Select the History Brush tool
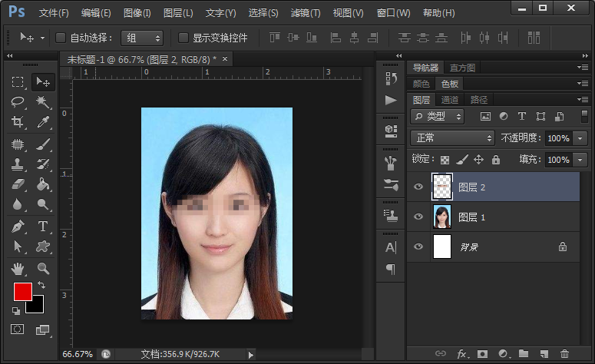The width and height of the screenshot is (595, 364). 43,164
